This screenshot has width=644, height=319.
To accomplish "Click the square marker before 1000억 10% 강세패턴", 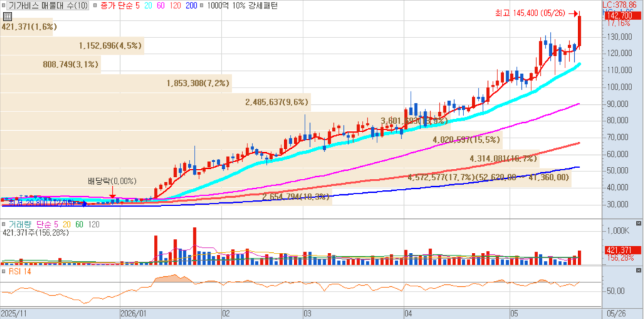I will (203, 6).
